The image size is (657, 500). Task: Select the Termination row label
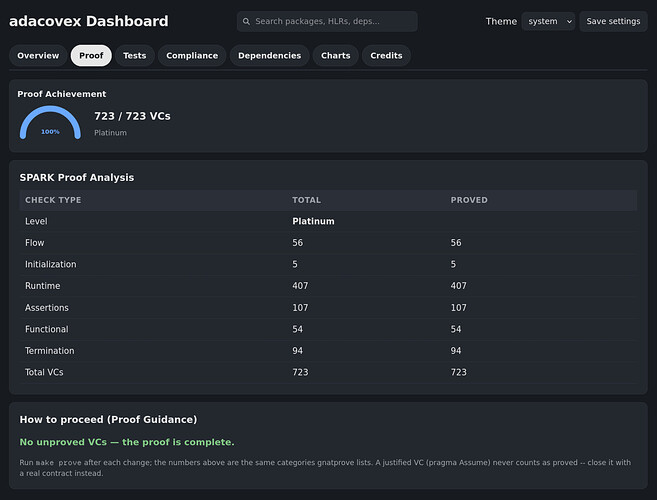pos(49,351)
